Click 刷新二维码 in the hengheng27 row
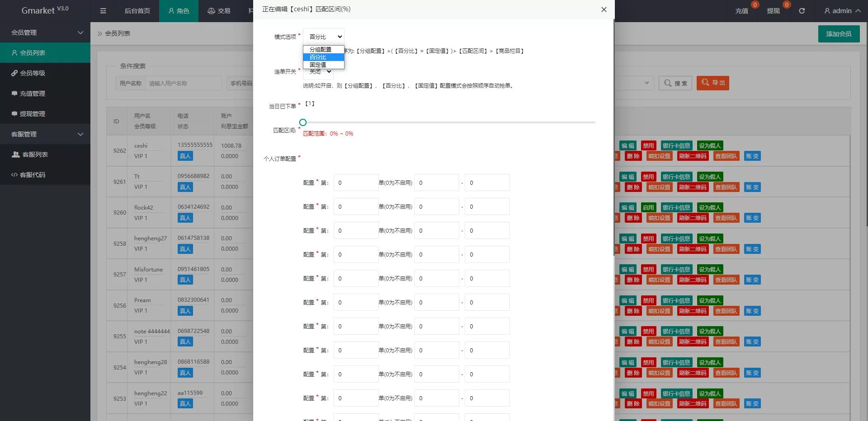The width and height of the screenshot is (868, 421). 693,249
